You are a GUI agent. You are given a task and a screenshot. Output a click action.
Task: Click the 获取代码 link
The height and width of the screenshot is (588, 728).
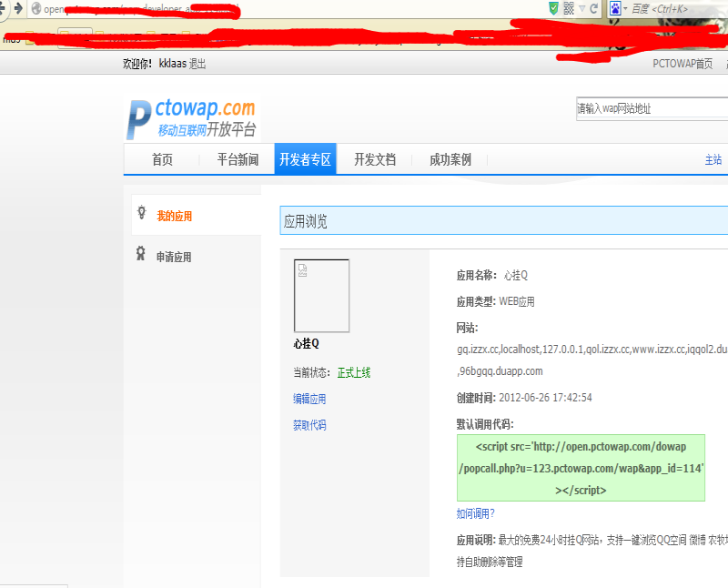(x=309, y=425)
